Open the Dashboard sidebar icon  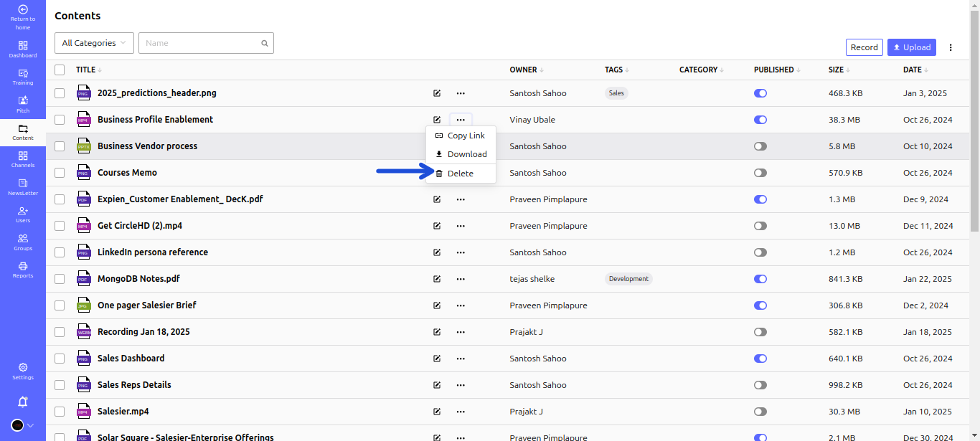pyautogui.click(x=23, y=49)
